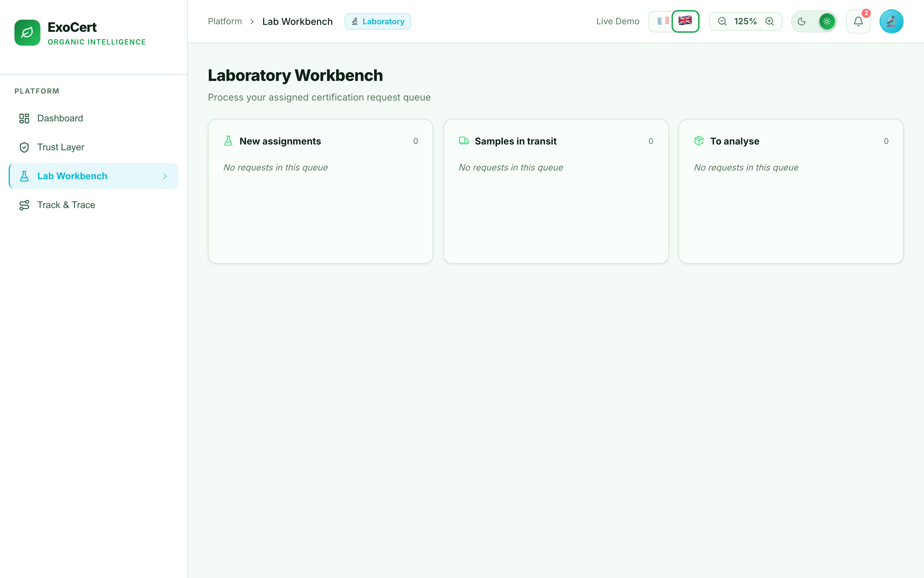This screenshot has height=578, width=924.
Task: Click the zoom in magnifier icon
Action: (770, 21)
